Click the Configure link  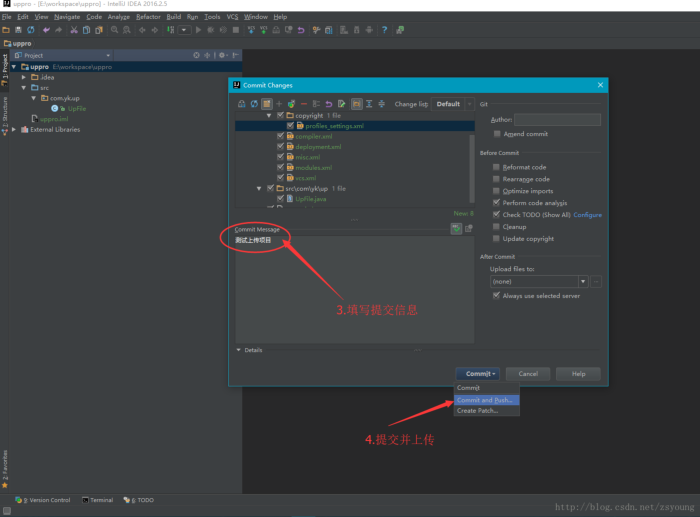pyautogui.click(x=587, y=215)
